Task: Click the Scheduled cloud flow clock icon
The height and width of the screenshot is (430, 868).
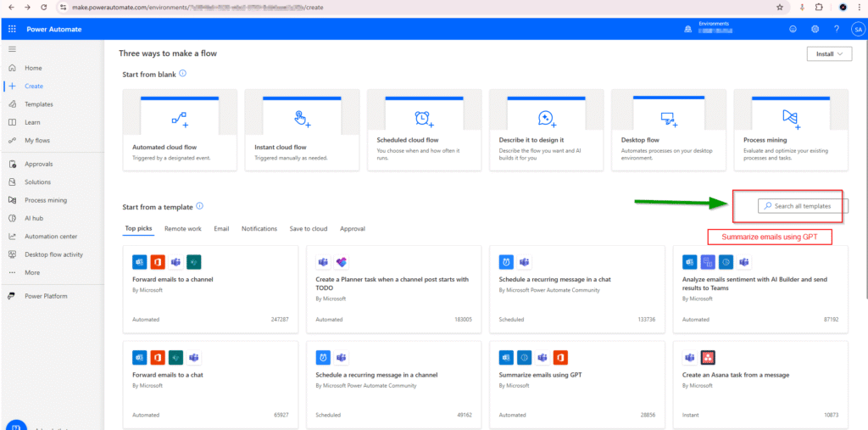Action: (424, 118)
